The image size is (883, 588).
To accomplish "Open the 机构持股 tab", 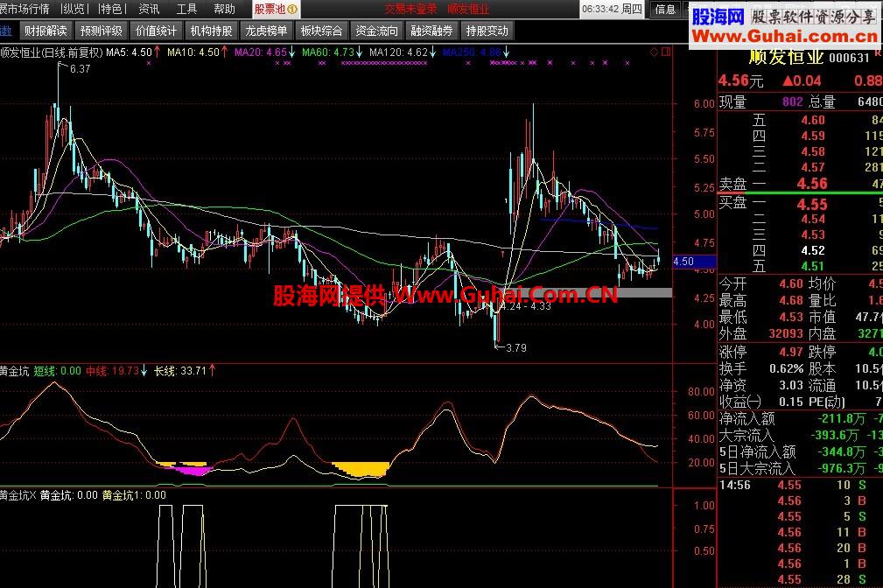I will point(211,31).
